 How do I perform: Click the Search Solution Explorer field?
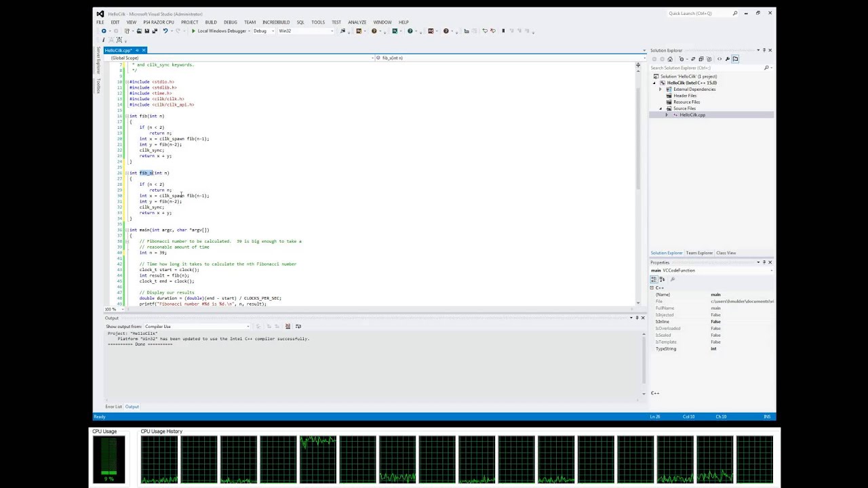[x=710, y=68]
